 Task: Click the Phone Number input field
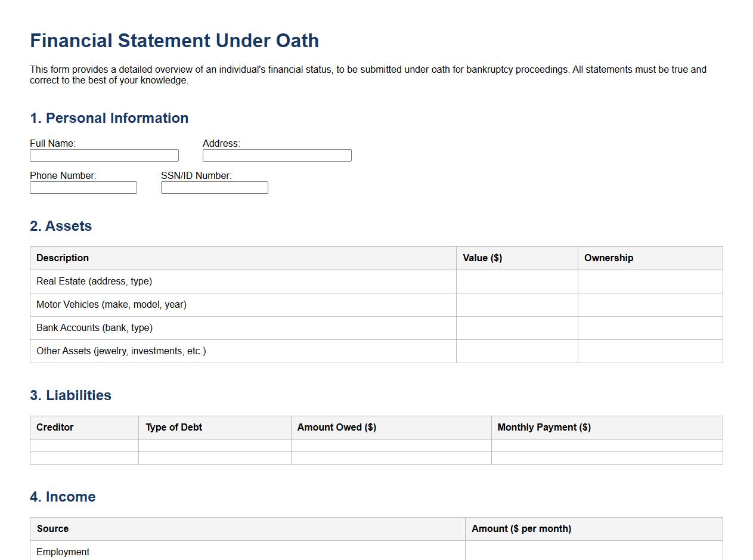(x=83, y=187)
